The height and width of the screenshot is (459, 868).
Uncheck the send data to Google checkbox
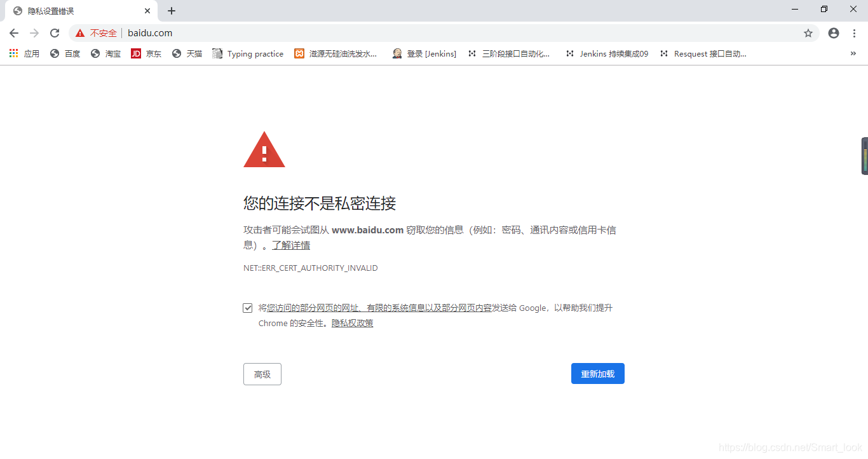pyautogui.click(x=247, y=308)
